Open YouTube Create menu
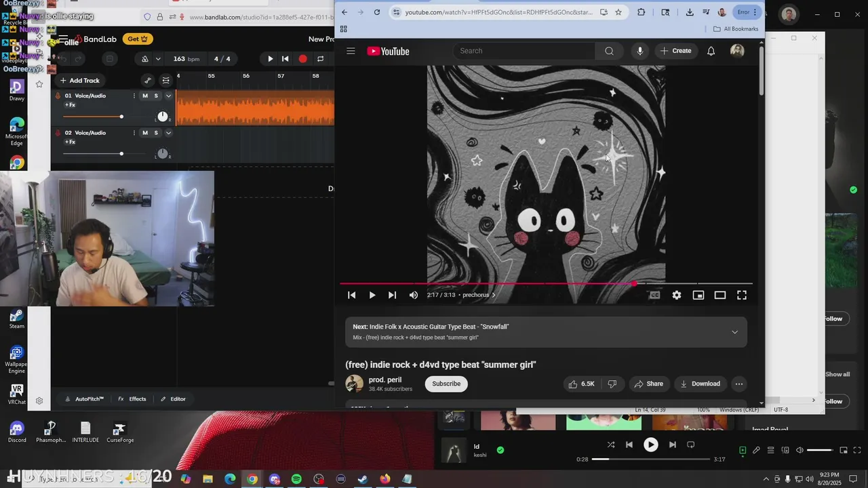This screenshot has height=488, width=868. point(675,51)
